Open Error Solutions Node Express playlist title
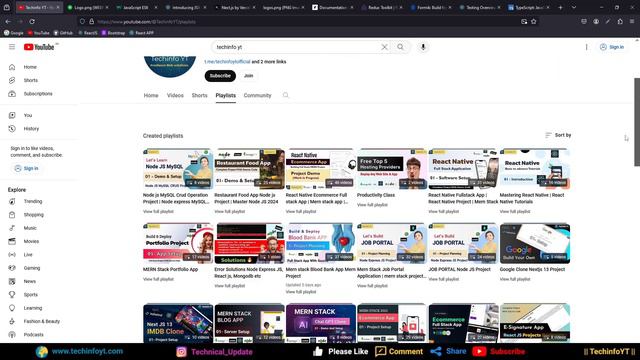The width and height of the screenshot is (640, 360). point(249,273)
